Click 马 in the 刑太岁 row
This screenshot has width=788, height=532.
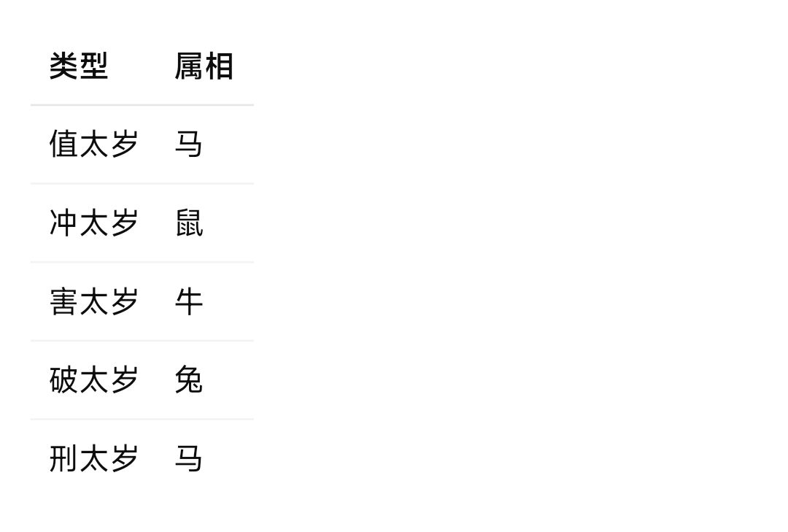click(x=188, y=459)
